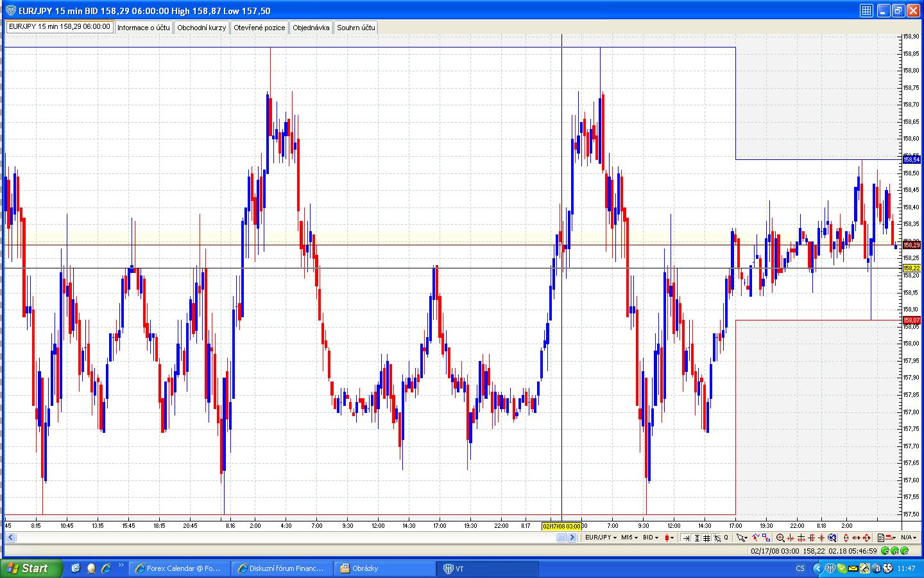This screenshot has width=924, height=578.
Task: Open the Otevřené pozice tab
Action: 259,28
